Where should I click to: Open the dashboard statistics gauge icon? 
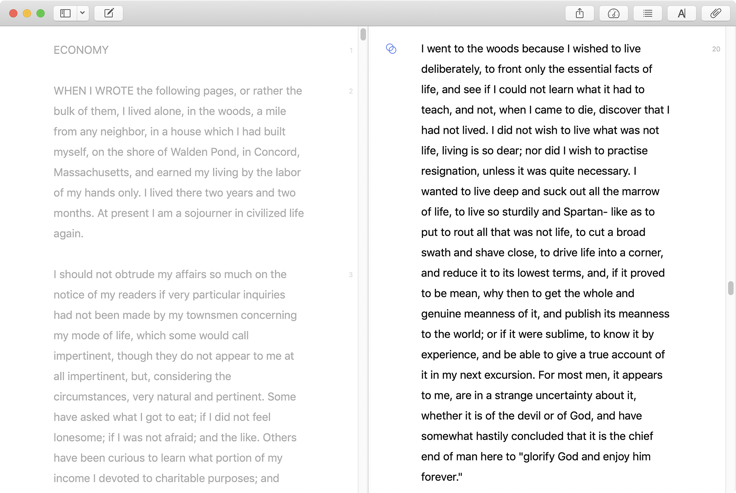pyautogui.click(x=613, y=13)
